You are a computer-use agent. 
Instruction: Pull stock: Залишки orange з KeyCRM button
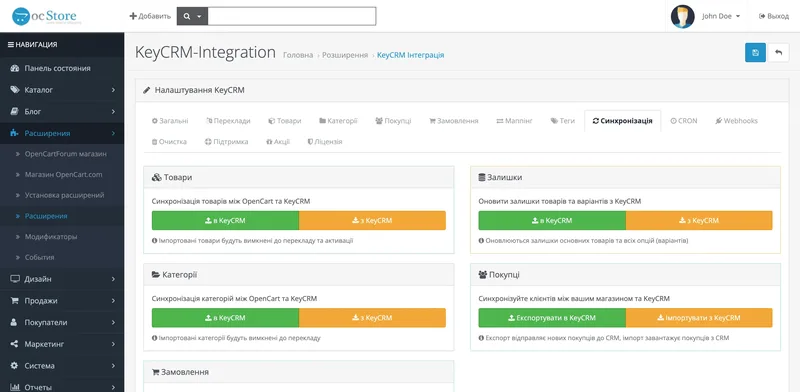(699, 220)
